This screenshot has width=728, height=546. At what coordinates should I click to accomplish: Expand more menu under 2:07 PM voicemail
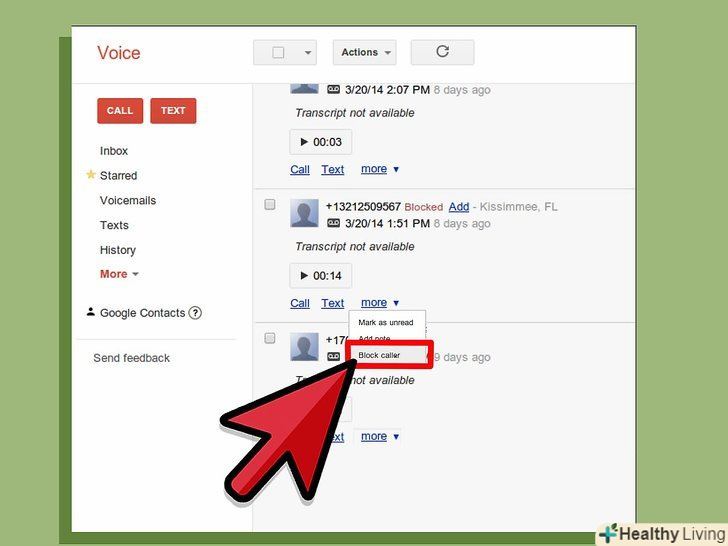(x=380, y=169)
